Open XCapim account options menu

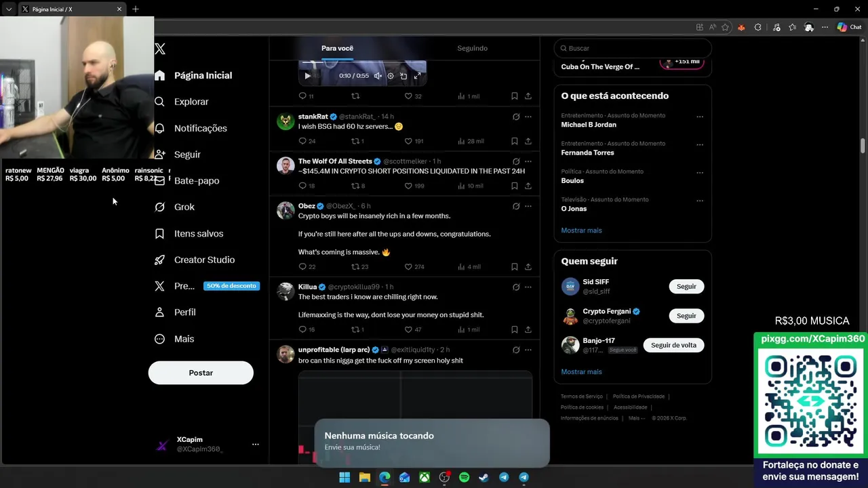[256, 445]
